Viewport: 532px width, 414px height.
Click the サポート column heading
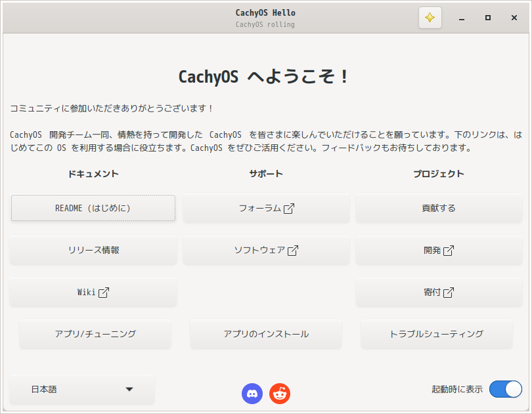[266, 174]
